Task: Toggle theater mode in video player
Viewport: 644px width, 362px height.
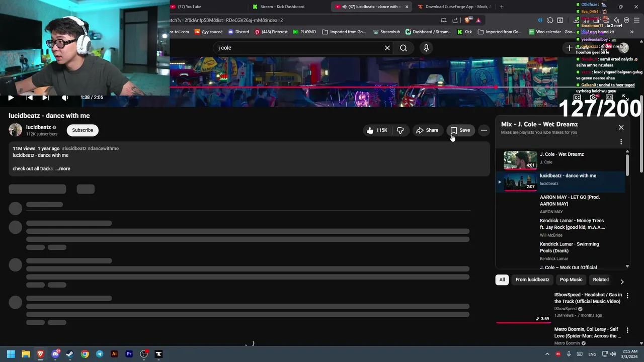Action: coord(609,98)
